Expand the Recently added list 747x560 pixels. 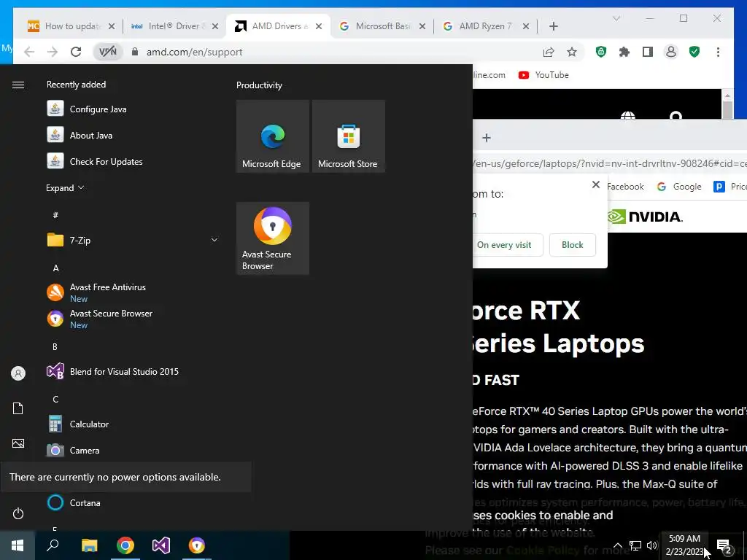pos(65,187)
